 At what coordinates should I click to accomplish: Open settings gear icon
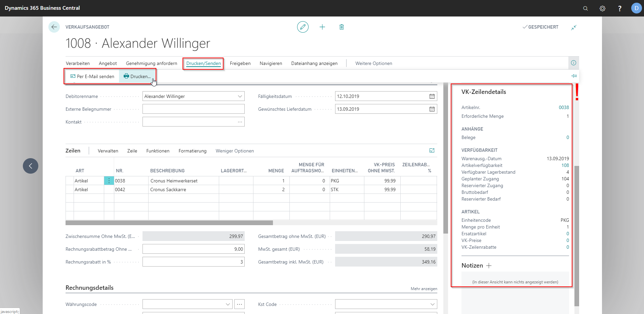(x=603, y=8)
